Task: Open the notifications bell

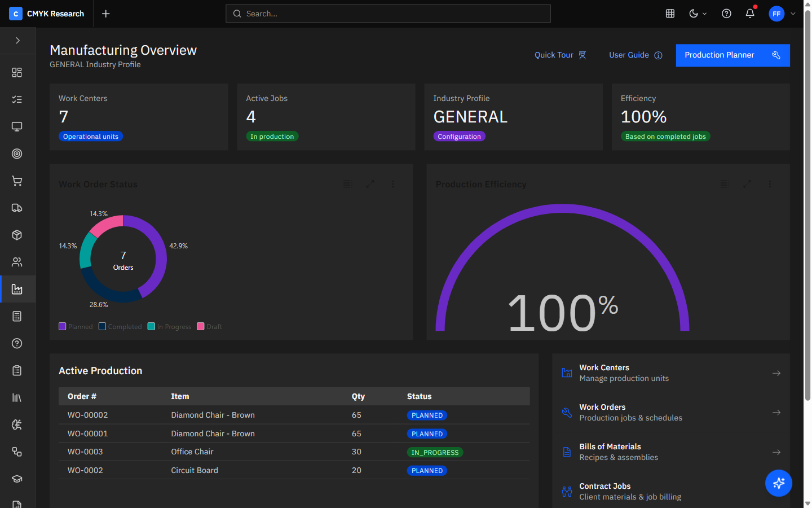Action: (x=750, y=14)
